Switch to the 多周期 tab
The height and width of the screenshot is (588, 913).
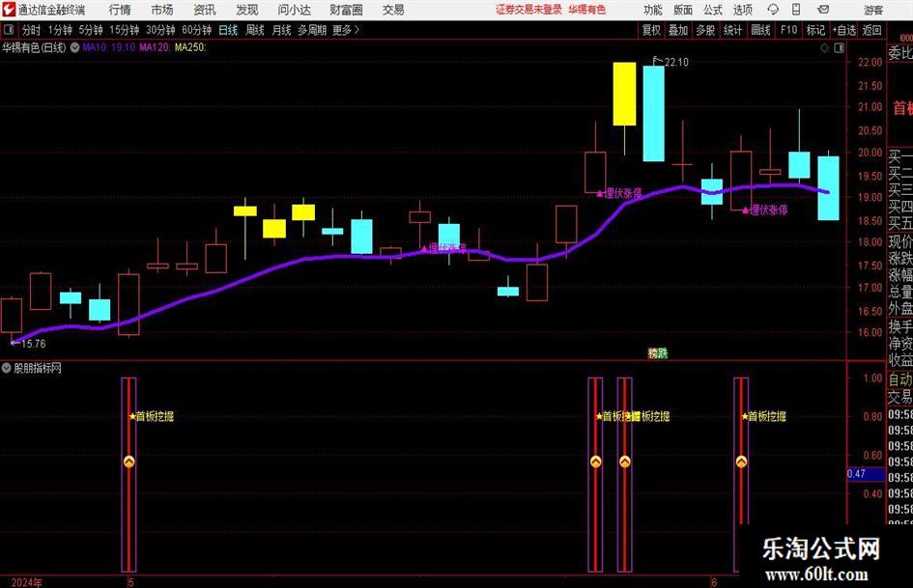tap(311, 30)
